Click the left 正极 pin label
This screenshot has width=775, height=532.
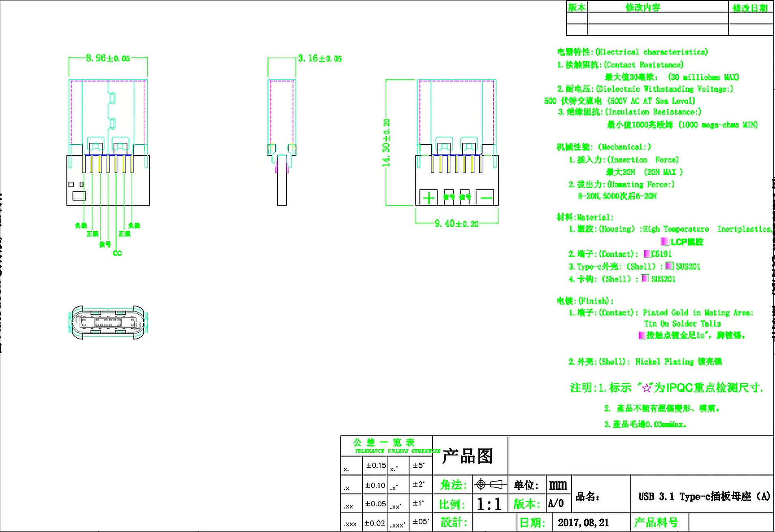[93, 234]
